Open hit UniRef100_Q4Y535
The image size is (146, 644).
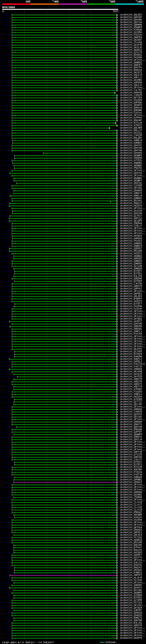coord(131,377)
